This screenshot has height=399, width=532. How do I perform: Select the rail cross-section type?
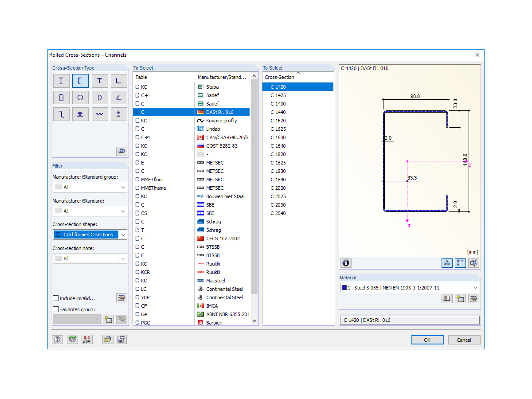pos(80,114)
